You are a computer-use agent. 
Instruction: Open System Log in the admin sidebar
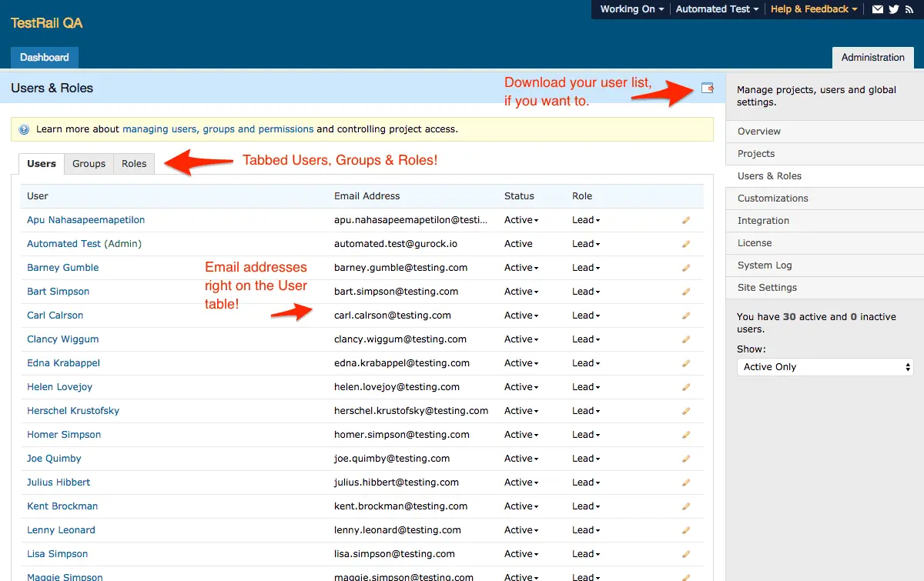pyautogui.click(x=825, y=265)
